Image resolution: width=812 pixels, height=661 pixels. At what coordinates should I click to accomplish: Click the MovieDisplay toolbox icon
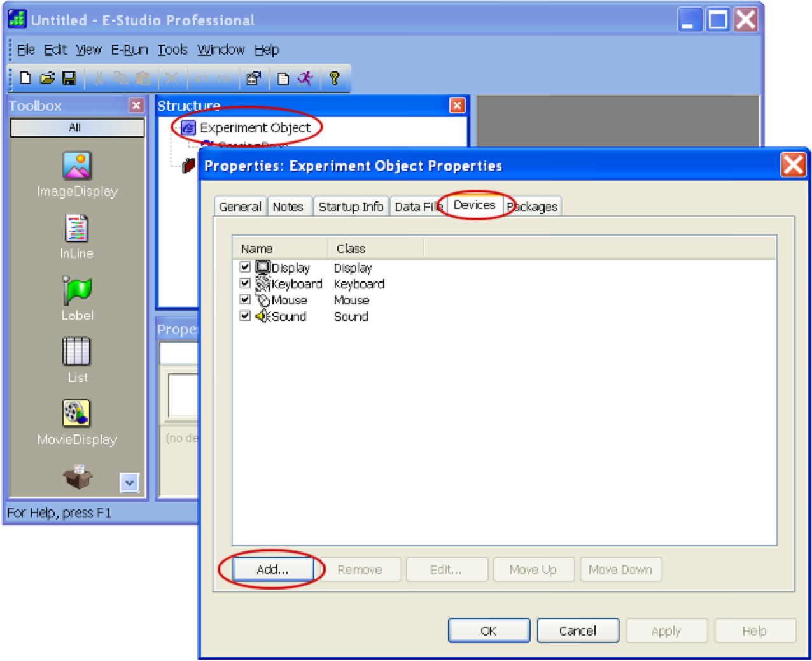coord(76,413)
